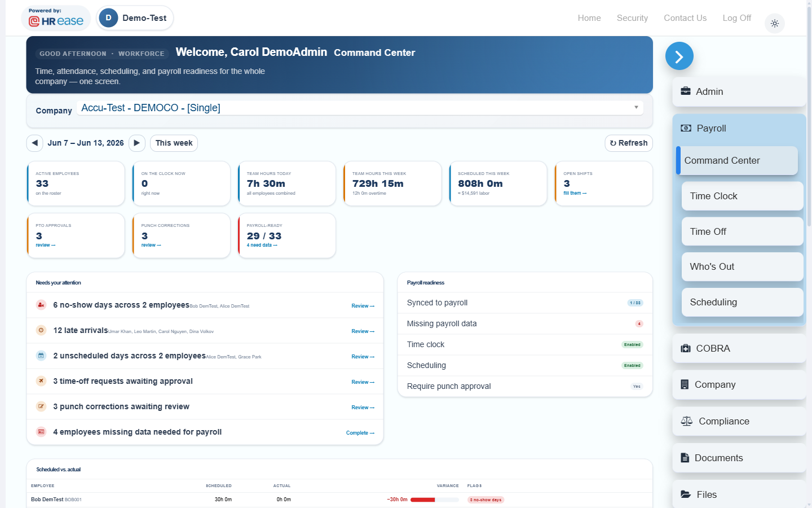Screen dimensions: 812x508
Task: Expand the Compliance sidebar section
Action: (x=739, y=421)
